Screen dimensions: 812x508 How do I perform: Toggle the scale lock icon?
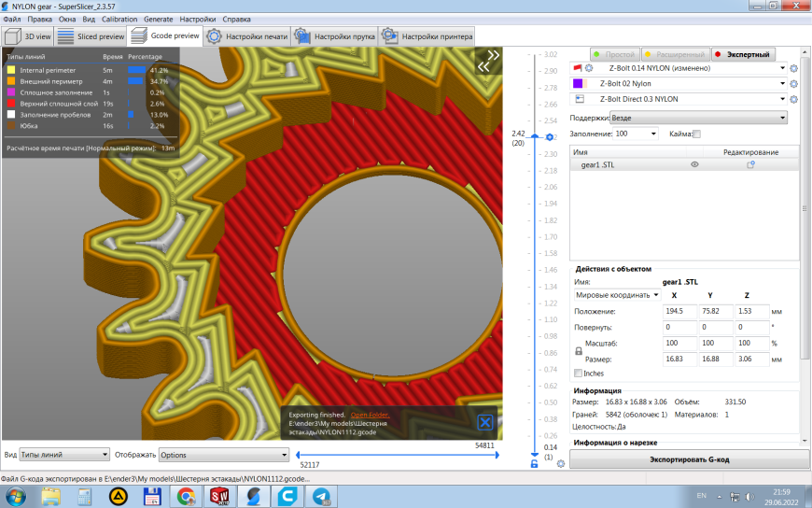(579, 351)
